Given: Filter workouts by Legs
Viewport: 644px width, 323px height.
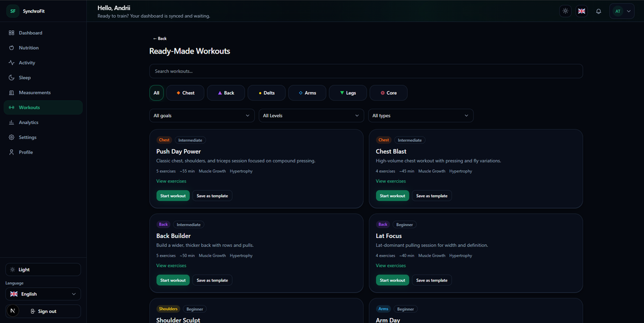Looking at the screenshot, I should [348, 93].
